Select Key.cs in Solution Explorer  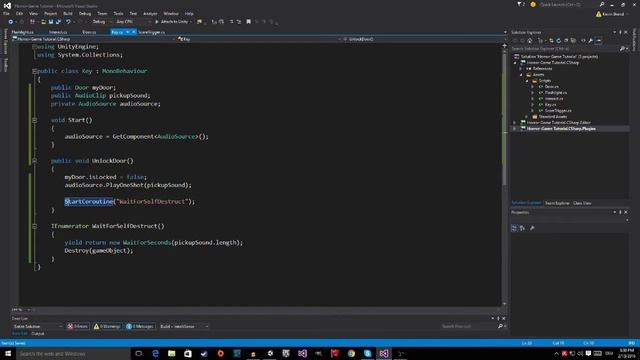(x=550, y=104)
